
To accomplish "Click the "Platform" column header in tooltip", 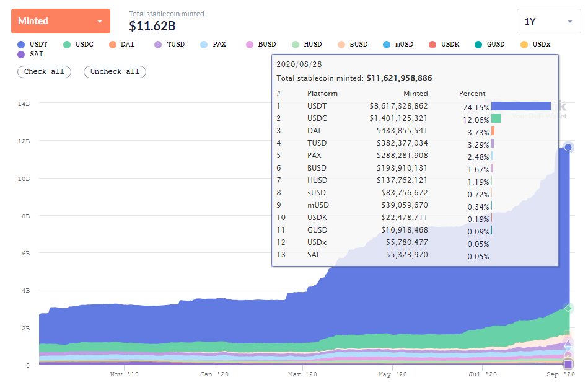I will [322, 94].
